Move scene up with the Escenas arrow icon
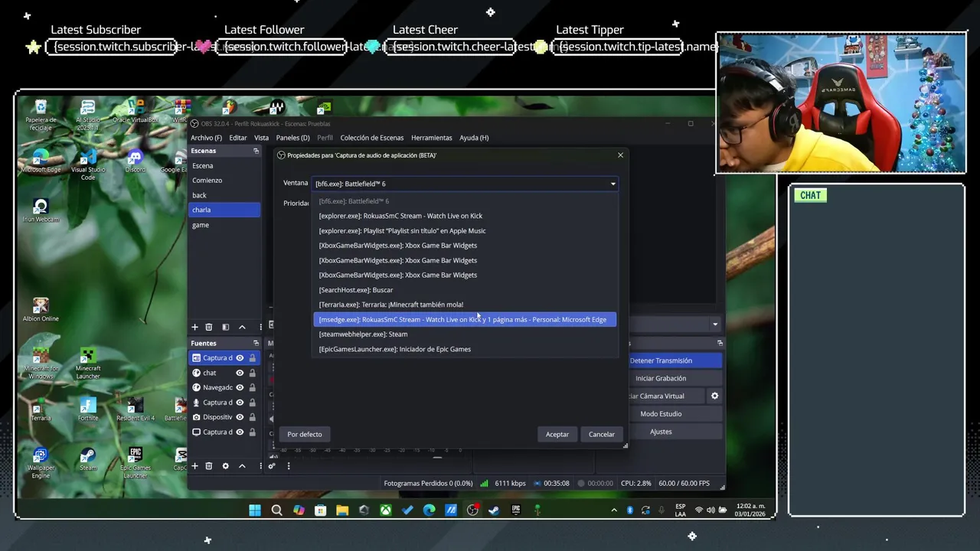This screenshot has height=551, width=980. [x=242, y=327]
